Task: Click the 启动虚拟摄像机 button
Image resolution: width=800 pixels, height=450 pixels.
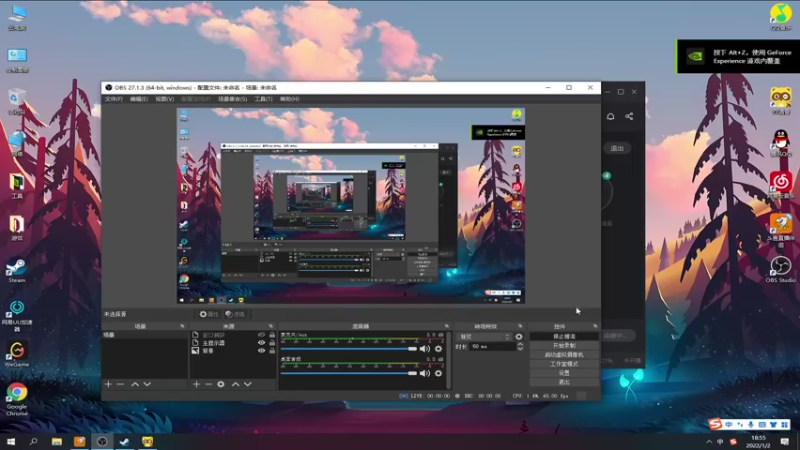Action: click(x=564, y=355)
